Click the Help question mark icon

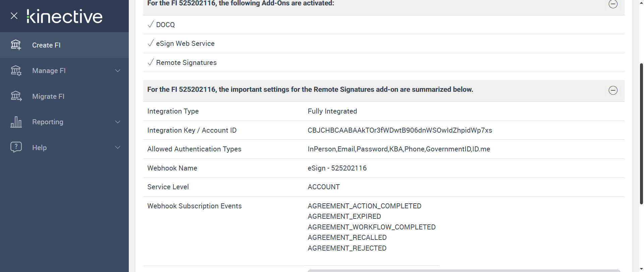pyautogui.click(x=16, y=147)
